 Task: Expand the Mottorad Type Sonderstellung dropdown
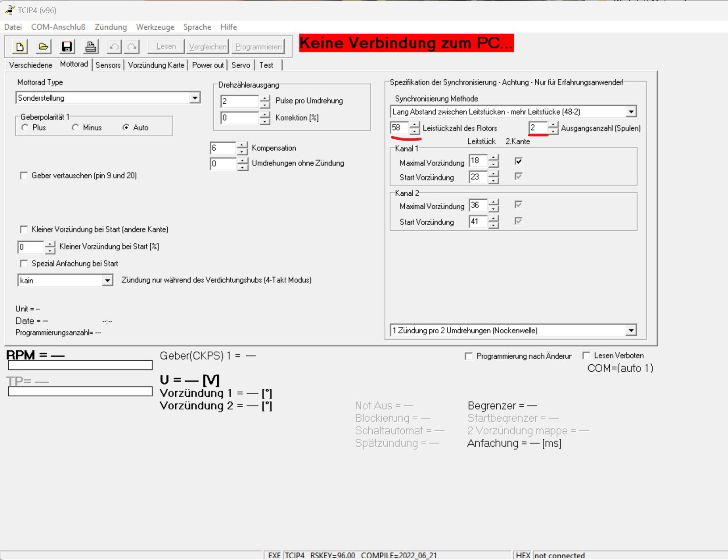tap(195, 98)
